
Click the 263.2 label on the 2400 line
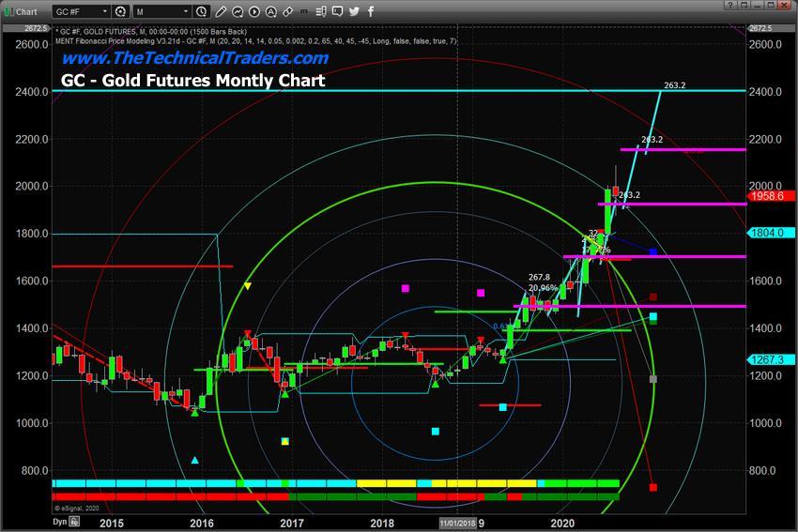pyautogui.click(x=675, y=85)
